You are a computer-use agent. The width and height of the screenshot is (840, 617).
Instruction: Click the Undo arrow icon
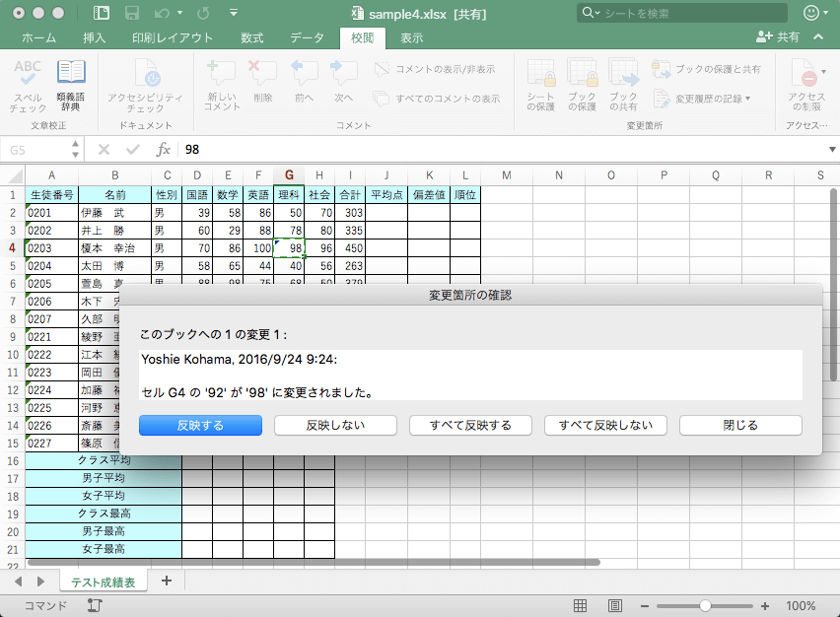(162, 13)
